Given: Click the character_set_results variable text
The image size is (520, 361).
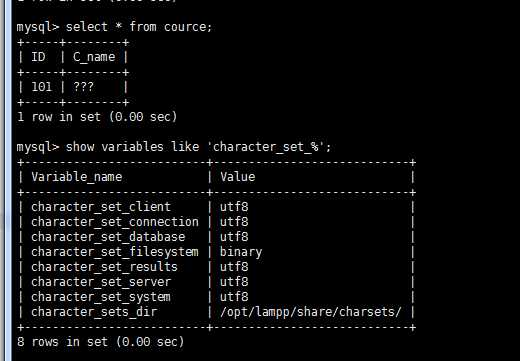Looking at the screenshot, I should pyautogui.click(x=104, y=267).
